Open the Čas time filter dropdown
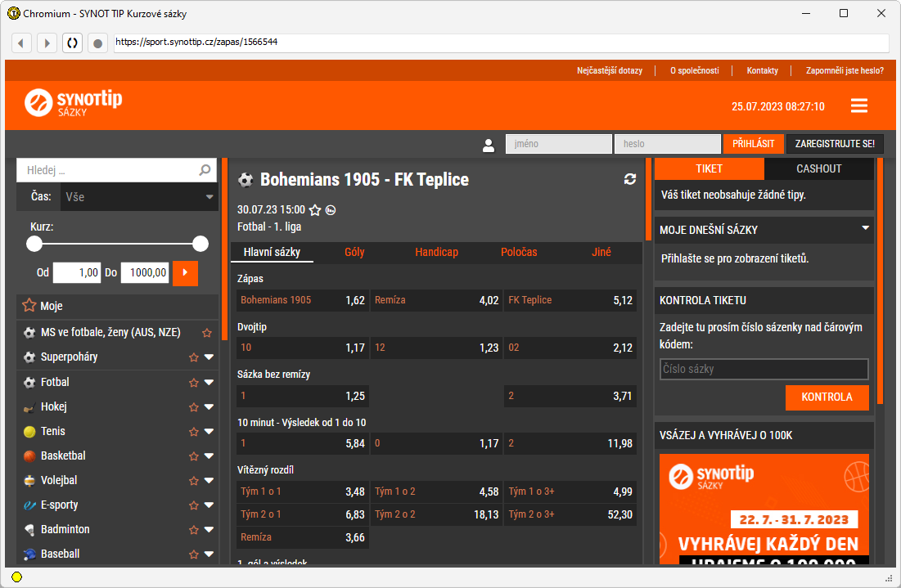The image size is (901, 588). 138,197
